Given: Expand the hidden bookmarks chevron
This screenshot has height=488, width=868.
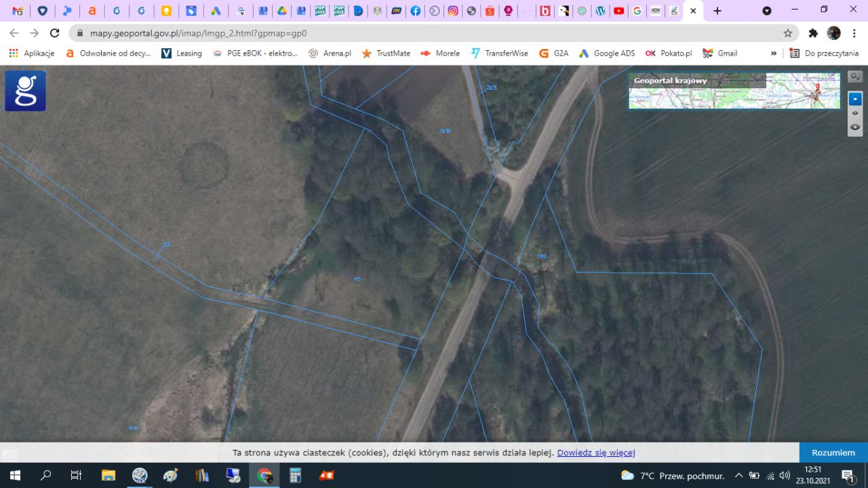Looking at the screenshot, I should coord(773,53).
